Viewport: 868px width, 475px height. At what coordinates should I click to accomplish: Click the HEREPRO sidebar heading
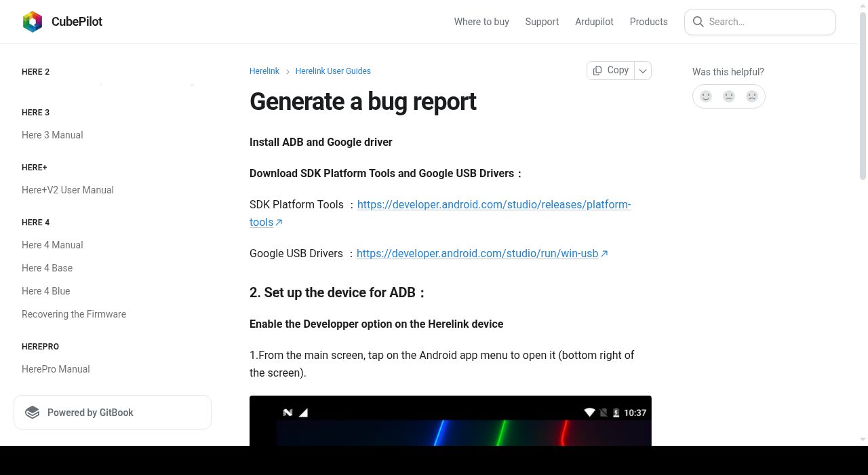tap(40, 347)
